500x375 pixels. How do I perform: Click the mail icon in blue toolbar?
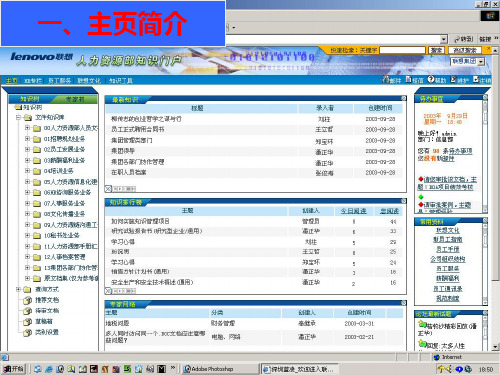coord(386,79)
